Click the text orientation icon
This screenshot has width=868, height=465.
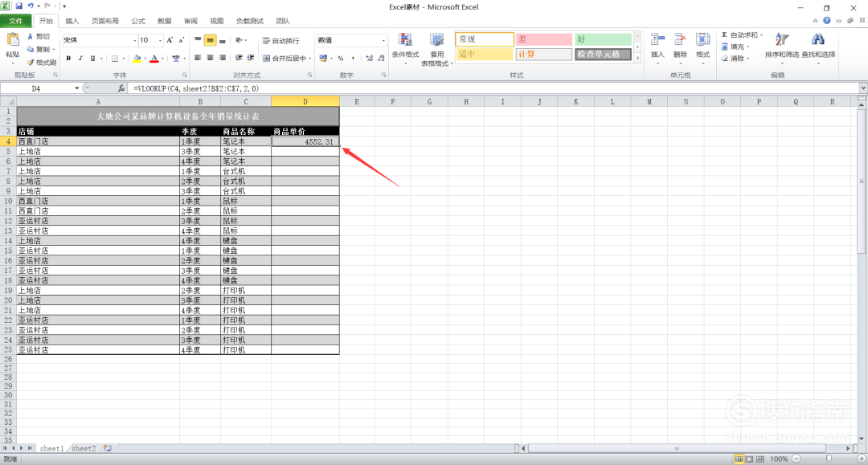click(x=240, y=40)
